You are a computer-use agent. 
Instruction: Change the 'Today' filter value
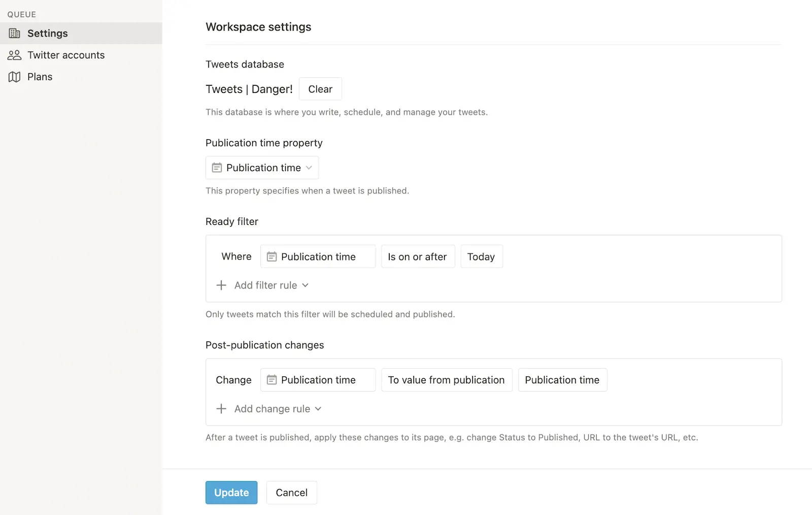pyautogui.click(x=481, y=256)
